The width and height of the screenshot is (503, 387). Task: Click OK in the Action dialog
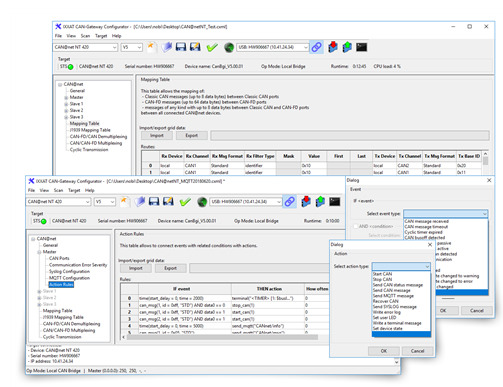coord(384,351)
